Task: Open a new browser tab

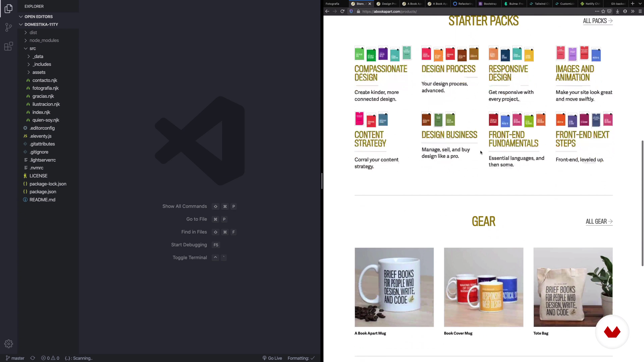Action: [632, 4]
